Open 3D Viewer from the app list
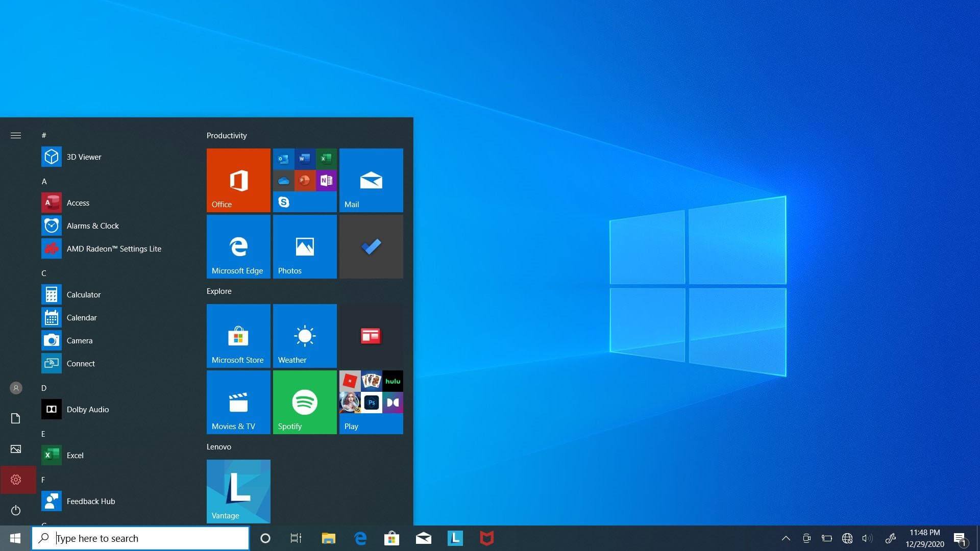 coord(115,157)
